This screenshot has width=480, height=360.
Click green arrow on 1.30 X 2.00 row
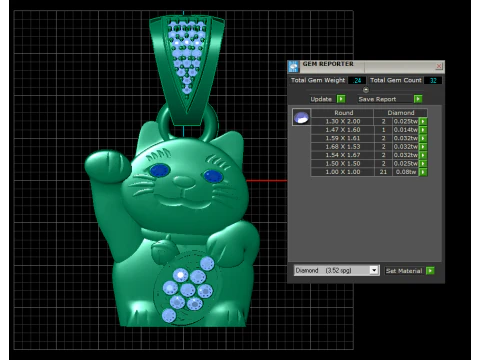coord(423,121)
